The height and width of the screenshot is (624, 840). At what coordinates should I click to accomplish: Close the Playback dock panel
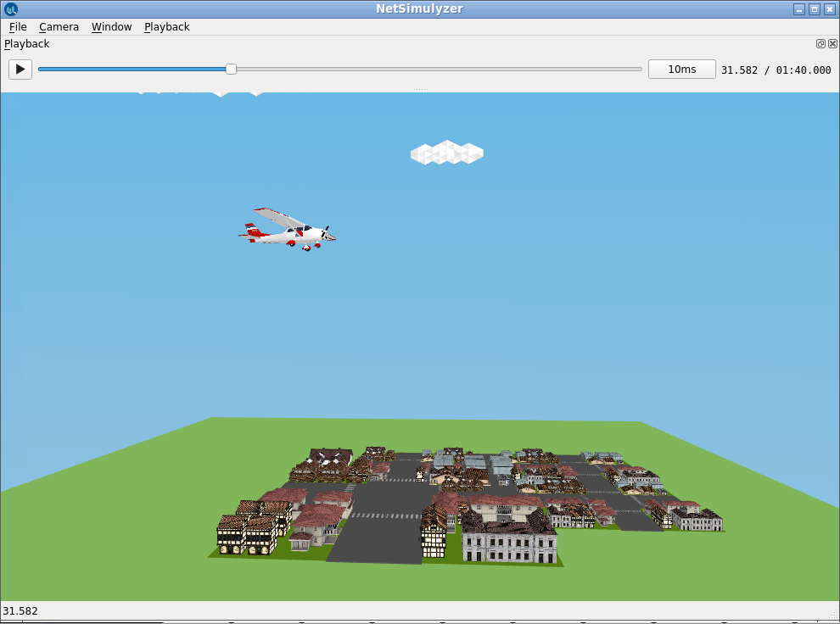[832, 44]
